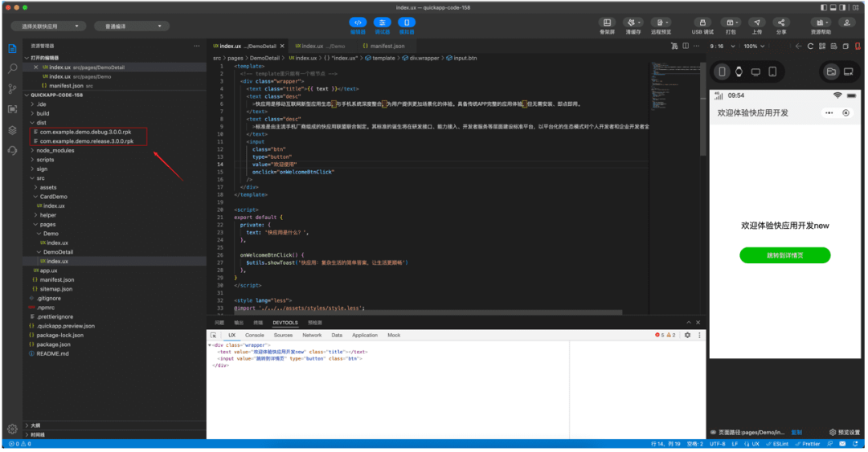Open the user account icon

coord(846,22)
